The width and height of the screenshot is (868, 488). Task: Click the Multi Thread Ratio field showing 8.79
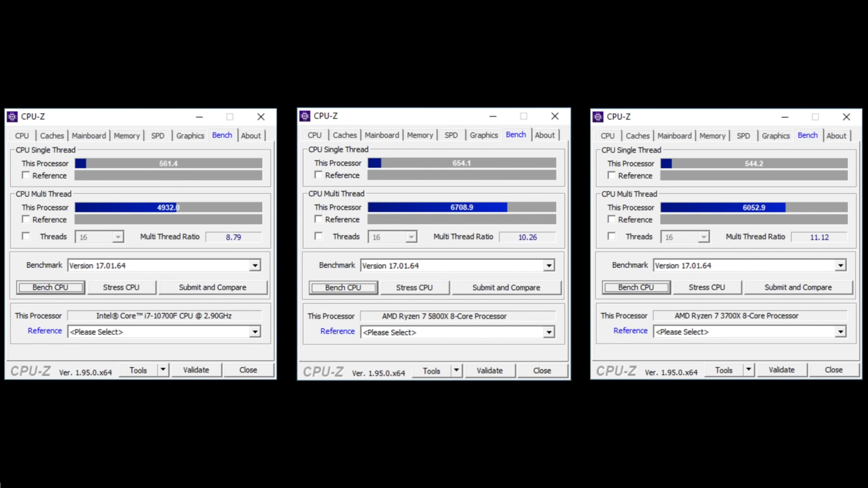pyautogui.click(x=234, y=237)
